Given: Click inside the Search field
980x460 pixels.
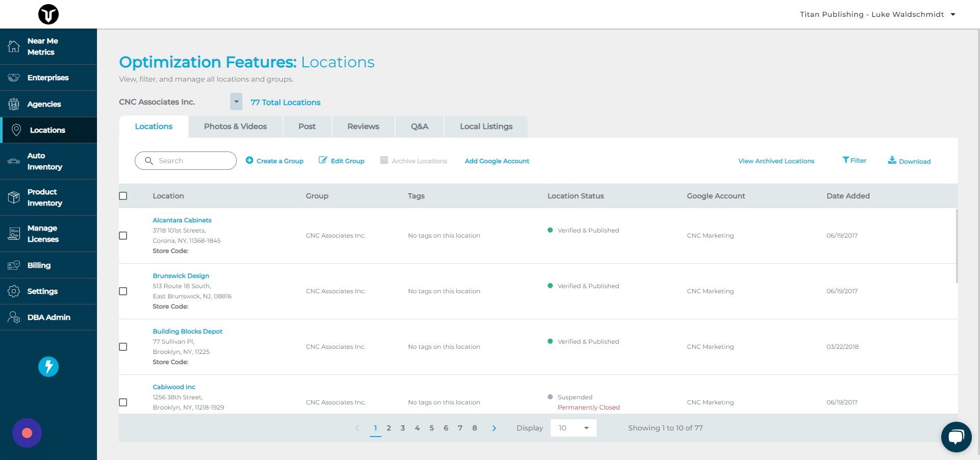Looking at the screenshot, I should [x=185, y=160].
